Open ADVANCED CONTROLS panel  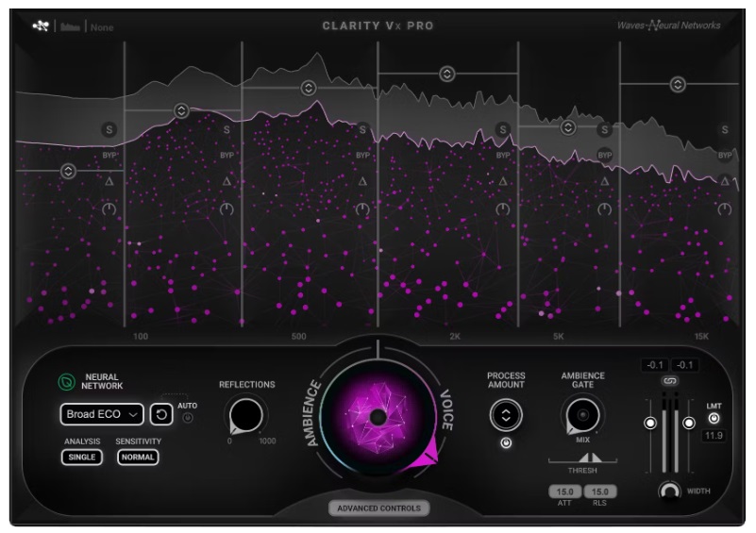tap(379, 508)
